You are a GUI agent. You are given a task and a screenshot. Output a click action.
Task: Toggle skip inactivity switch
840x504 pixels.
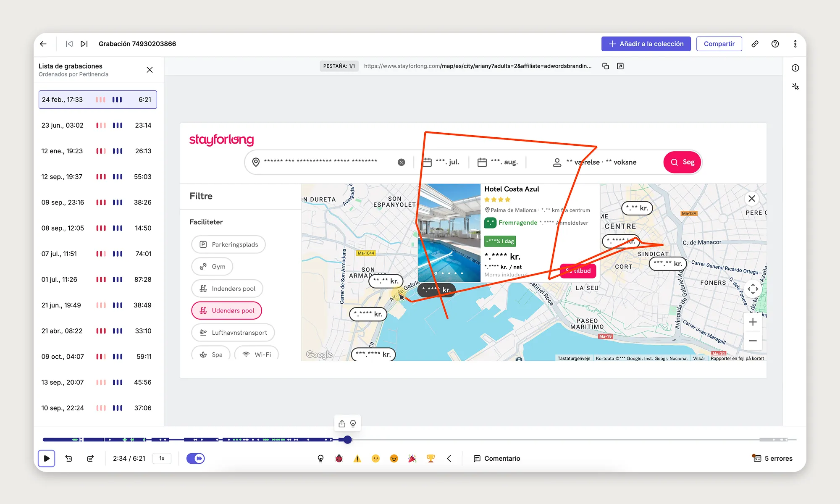tap(195, 458)
